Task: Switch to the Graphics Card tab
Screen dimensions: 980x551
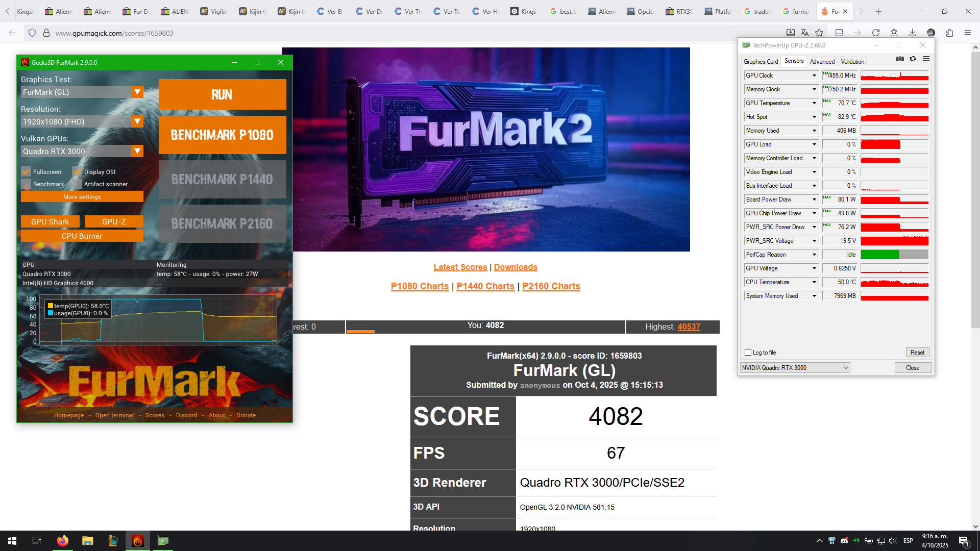Action: click(x=761, y=62)
